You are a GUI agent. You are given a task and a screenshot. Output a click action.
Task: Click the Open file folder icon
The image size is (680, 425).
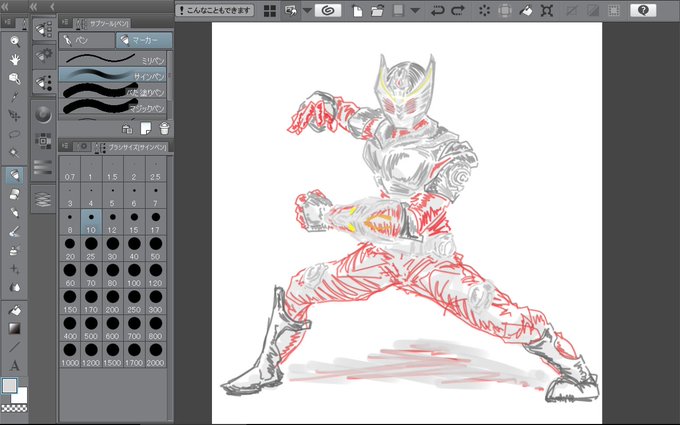click(377, 10)
